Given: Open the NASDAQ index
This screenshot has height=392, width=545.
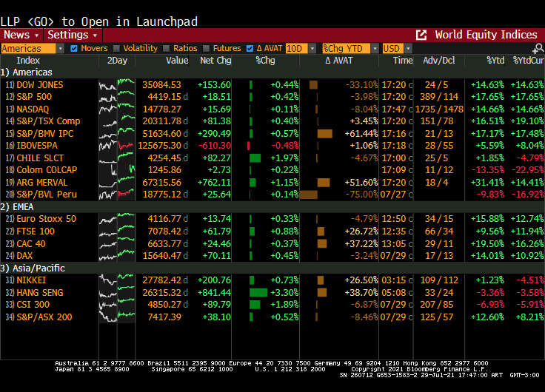Looking at the screenshot, I should point(33,109).
